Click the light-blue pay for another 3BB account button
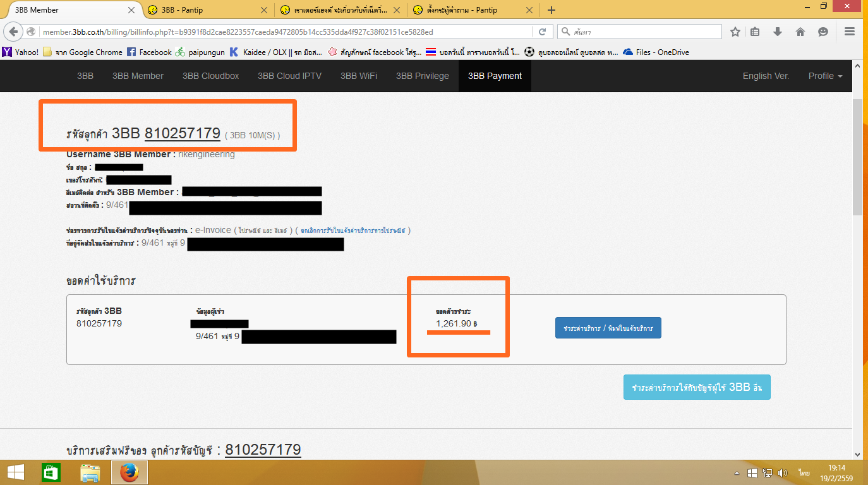This screenshot has height=485, width=868. (x=697, y=387)
